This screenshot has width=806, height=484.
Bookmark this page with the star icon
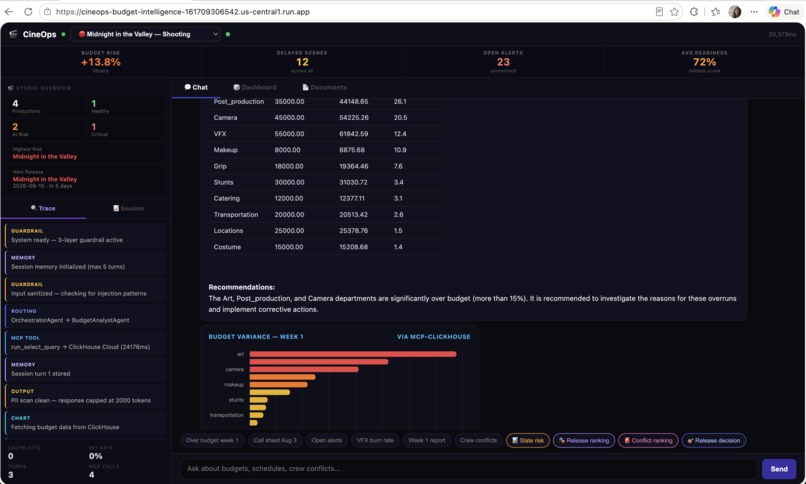pyautogui.click(x=674, y=11)
